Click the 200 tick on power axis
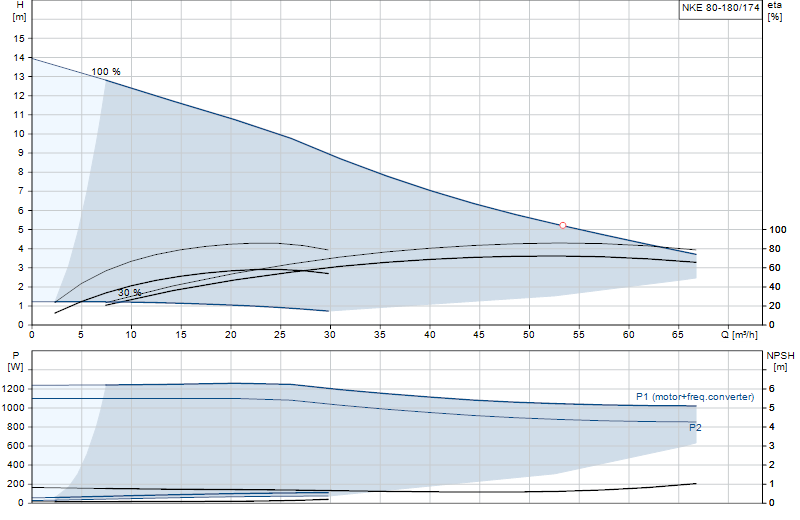 [x=15, y=484]
